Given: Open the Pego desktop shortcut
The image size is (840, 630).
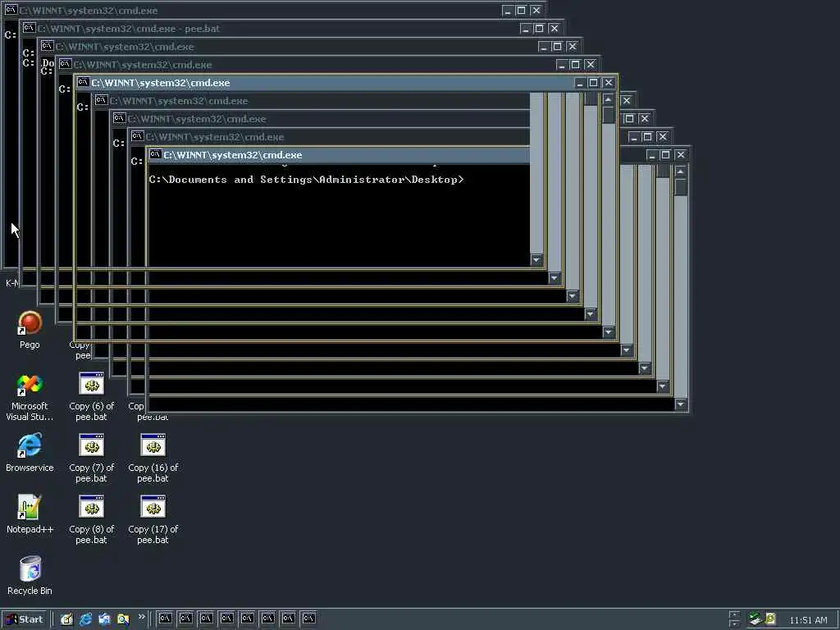Looking at the screenshot, I should point(30,330).
